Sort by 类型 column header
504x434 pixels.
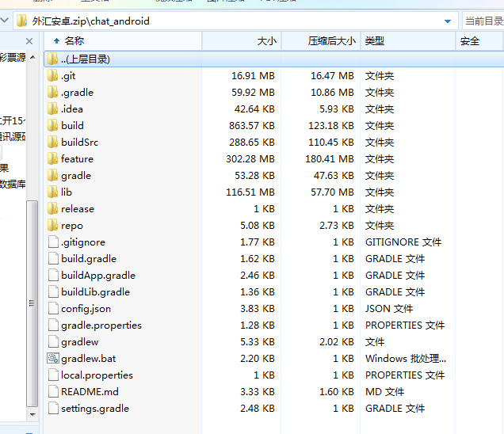[375, 40]
